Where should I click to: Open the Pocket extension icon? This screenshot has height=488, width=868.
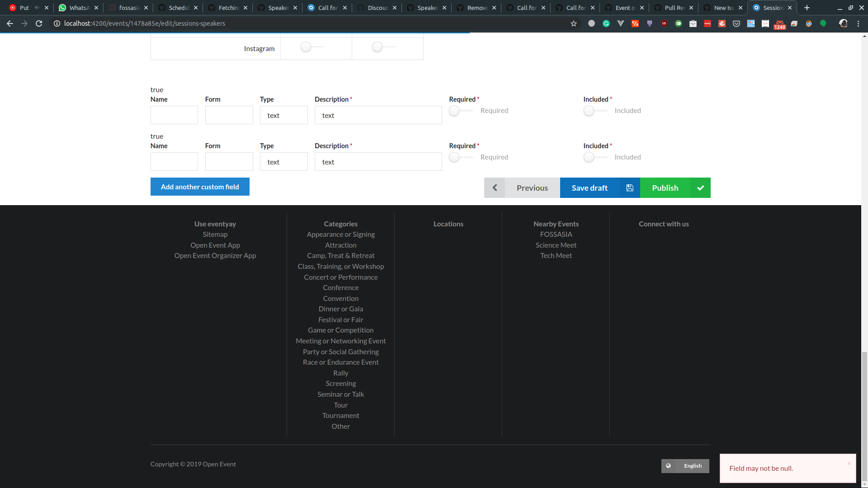click(x=736, y=23)
